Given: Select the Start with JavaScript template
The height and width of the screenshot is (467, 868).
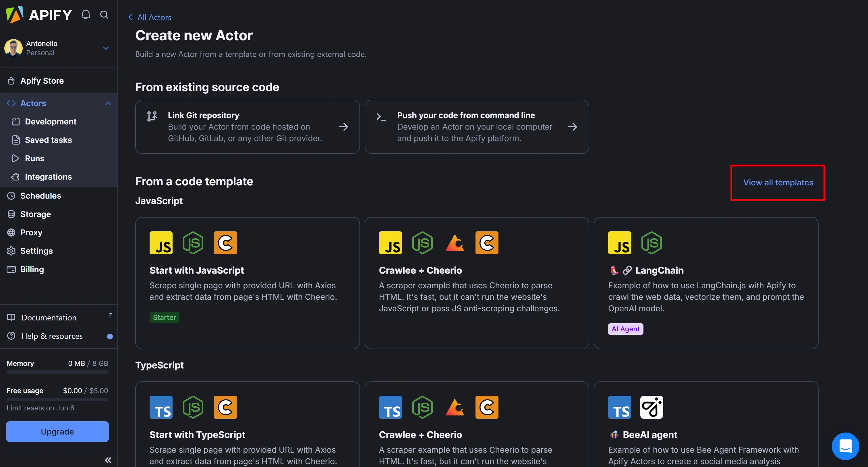Looking at the screenshot, I should (247, 283).
